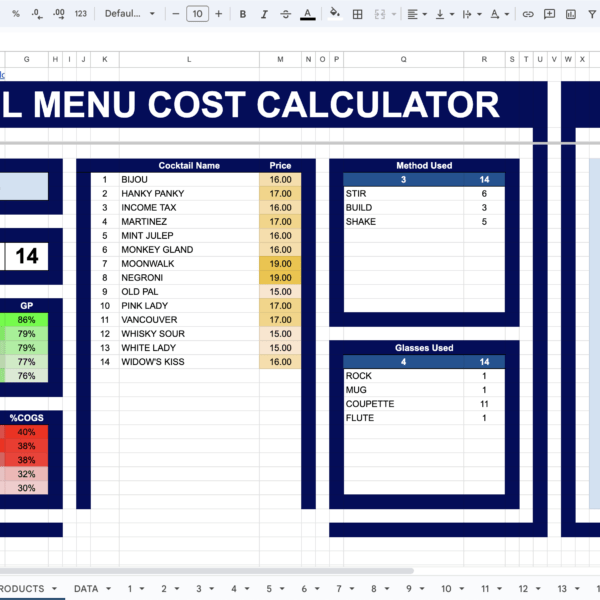The width and height of the screenshot is (600, 600).
Task: Click the SHAKE method row
Action: click(424, 222)
